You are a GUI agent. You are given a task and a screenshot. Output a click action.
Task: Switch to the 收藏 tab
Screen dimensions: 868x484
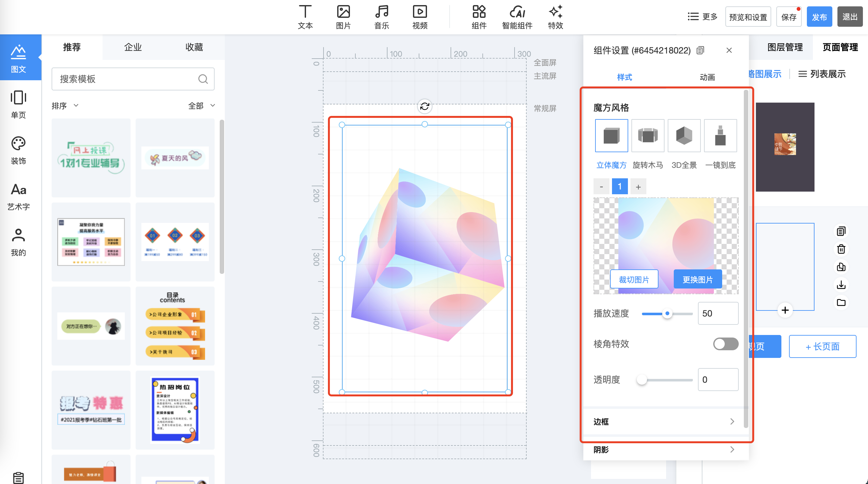point(194,47)
